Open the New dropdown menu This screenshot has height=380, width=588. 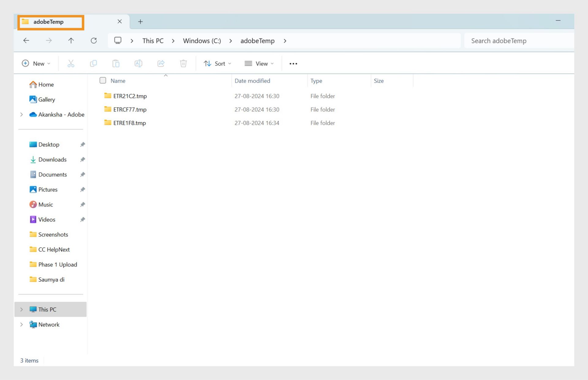coord(36,63)
